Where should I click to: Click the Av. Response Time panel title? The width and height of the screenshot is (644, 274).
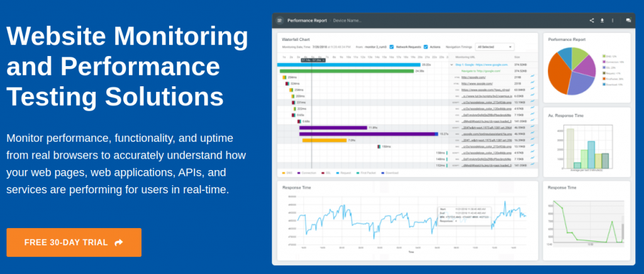pos(565,116)
